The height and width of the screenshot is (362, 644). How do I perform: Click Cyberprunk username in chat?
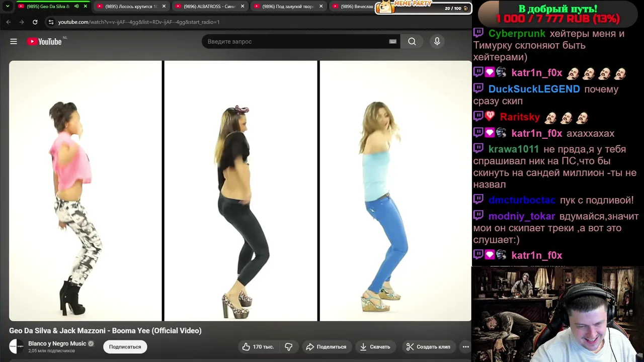coord(517,33)
